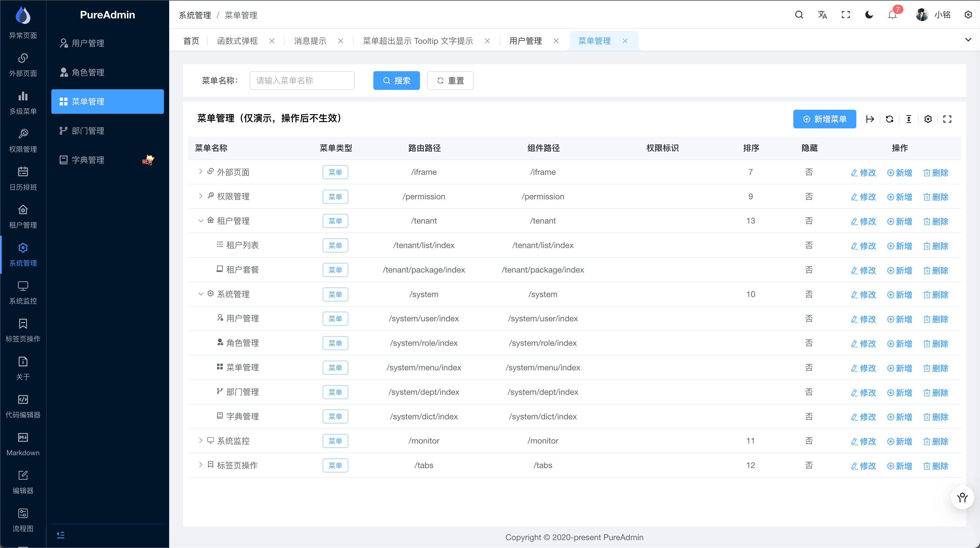Open the notifications bell

tap(892, 15)
